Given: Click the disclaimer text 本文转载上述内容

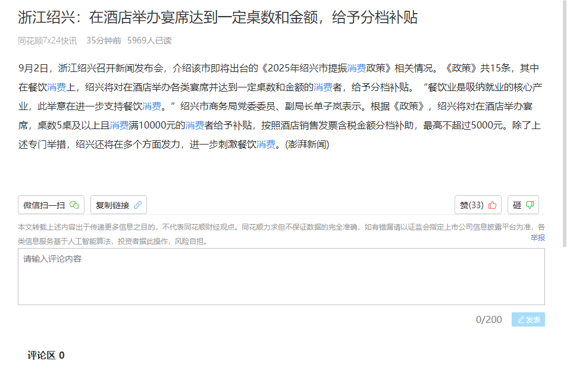Looking at the screenshot, I should [x=281, y=234].
